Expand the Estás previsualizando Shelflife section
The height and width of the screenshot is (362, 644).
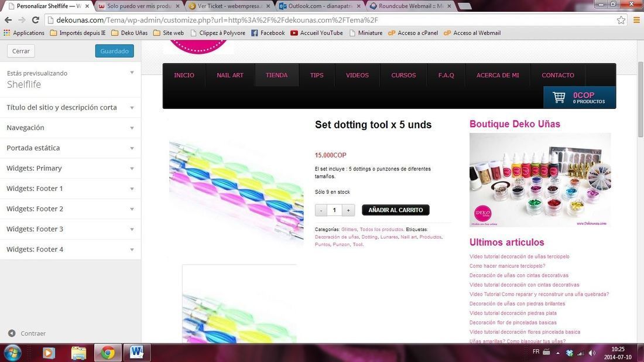pos(70,79)
